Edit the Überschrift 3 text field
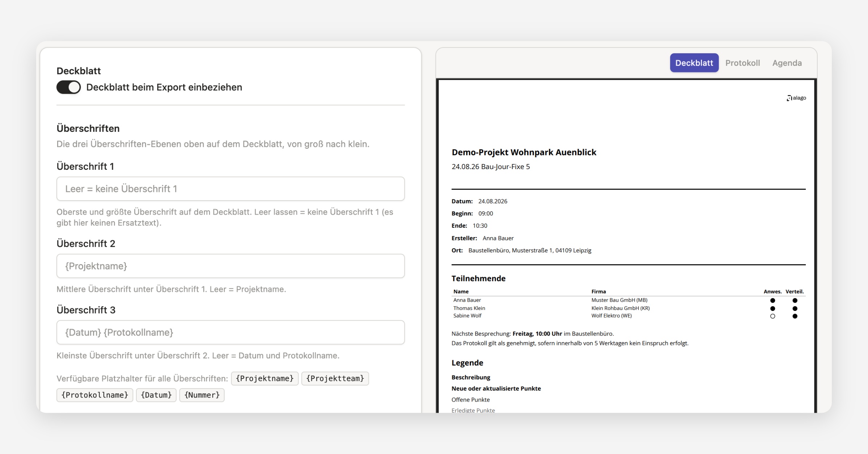The height and width of the screenshot is (454, 868). pos(230,332)
